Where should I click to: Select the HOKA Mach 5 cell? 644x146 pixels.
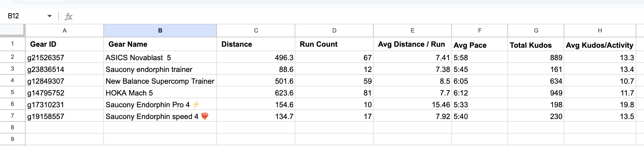coord(160,93)
